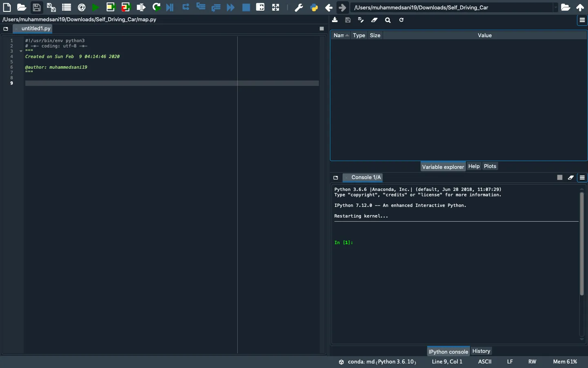Open the Plots tab
Viewport: 588px width, 368px height.
tap(490, 166)
